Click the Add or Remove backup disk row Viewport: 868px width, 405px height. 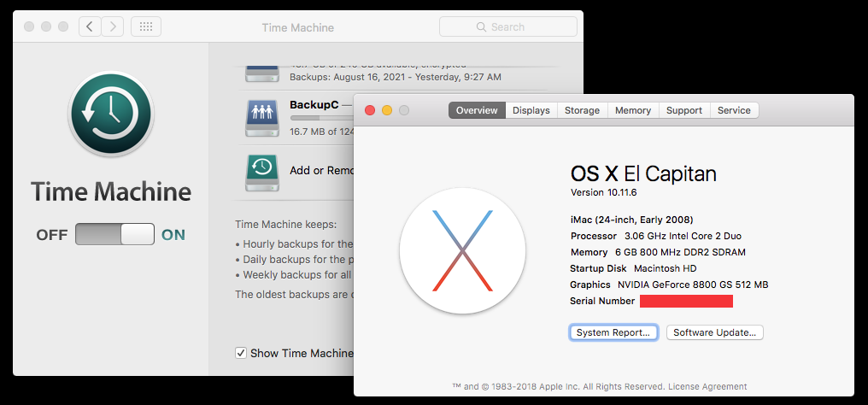[x=296, y=171]
